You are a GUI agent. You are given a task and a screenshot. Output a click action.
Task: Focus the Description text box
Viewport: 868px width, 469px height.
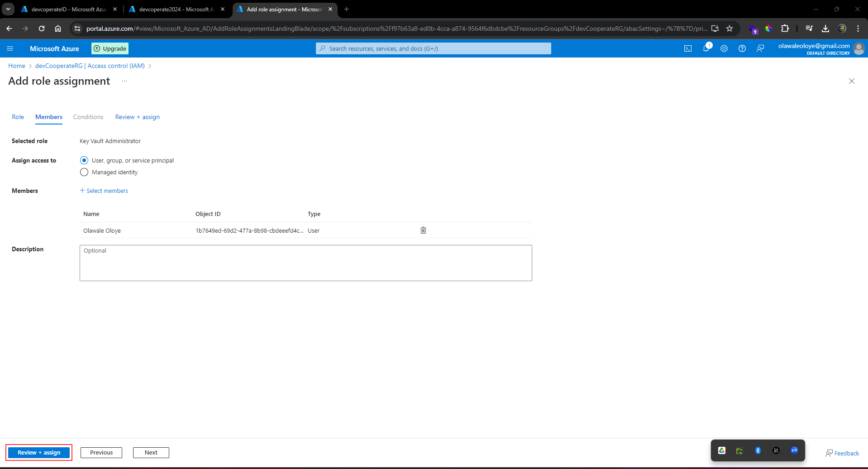[x=306, y=263]
